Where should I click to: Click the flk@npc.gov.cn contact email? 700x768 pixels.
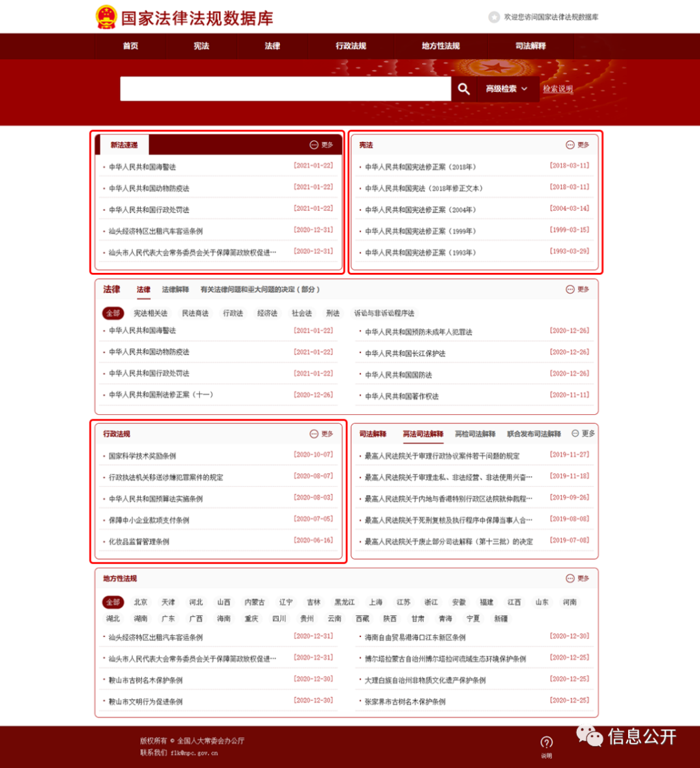(194, 753)
